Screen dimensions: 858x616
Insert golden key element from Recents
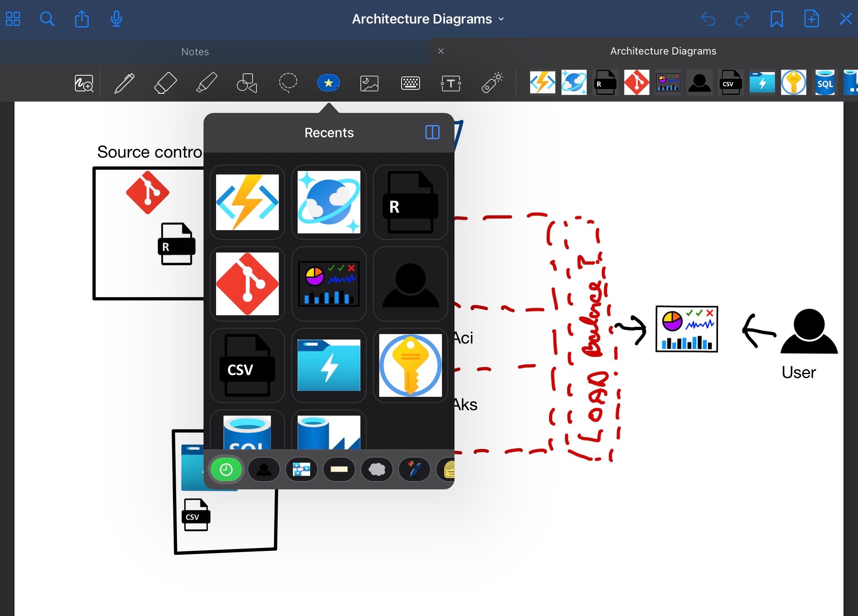point(411,365)
